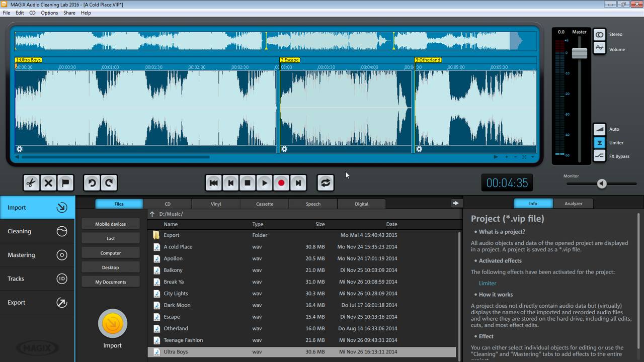This screenshot has width=644, height=362.
Task: Click the fullscreen zoom icon under waveform
Action: point(524,157)
